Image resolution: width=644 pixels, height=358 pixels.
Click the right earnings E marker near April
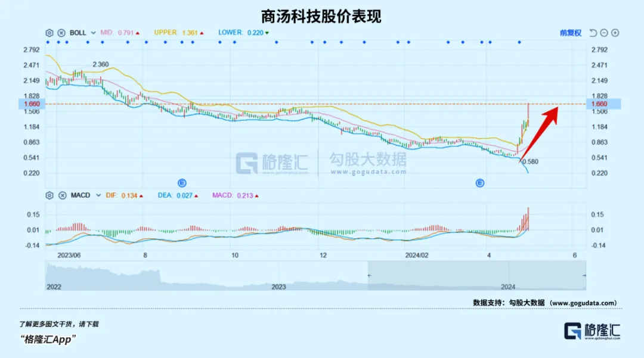[480, 183]
